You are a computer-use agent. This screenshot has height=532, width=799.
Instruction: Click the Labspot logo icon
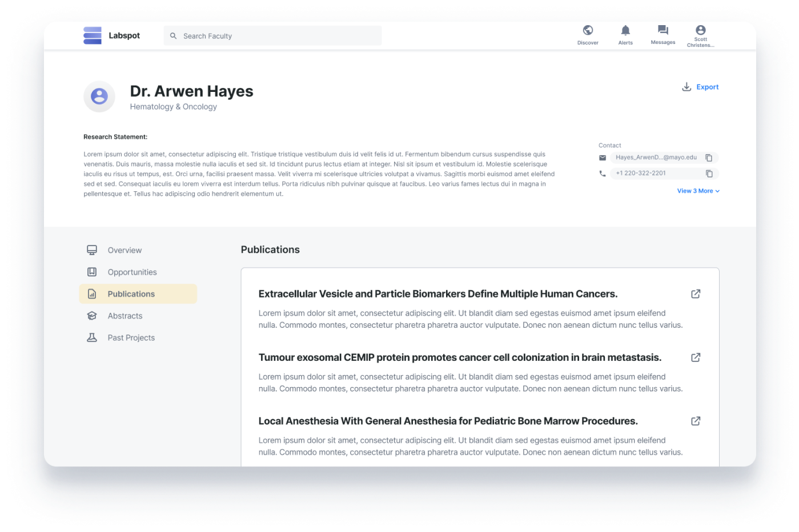92,35
